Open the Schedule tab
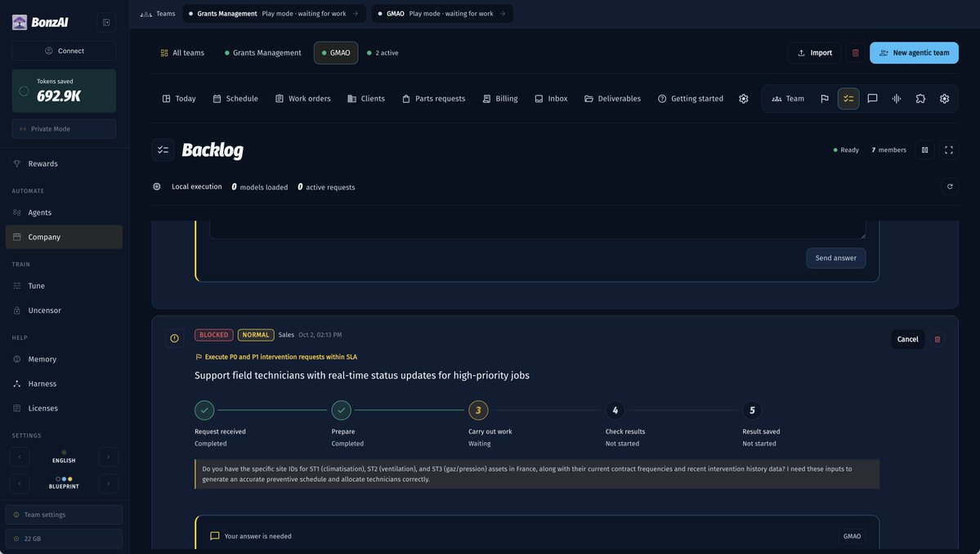The width and height of the screenshot is (980, 554). pos(235,99)
